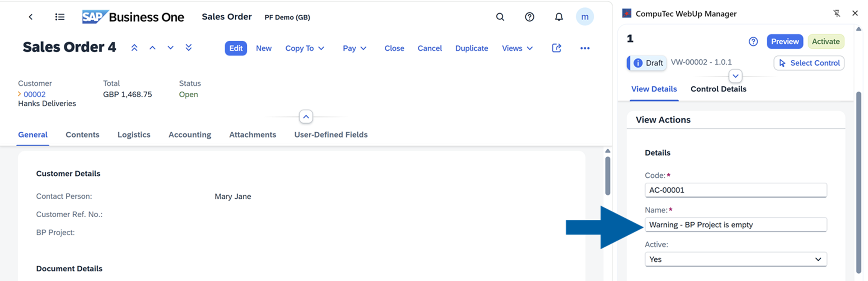Open the Views dropdown menu
This screenshot has width=868, height=281.
(x=517, y=48)
